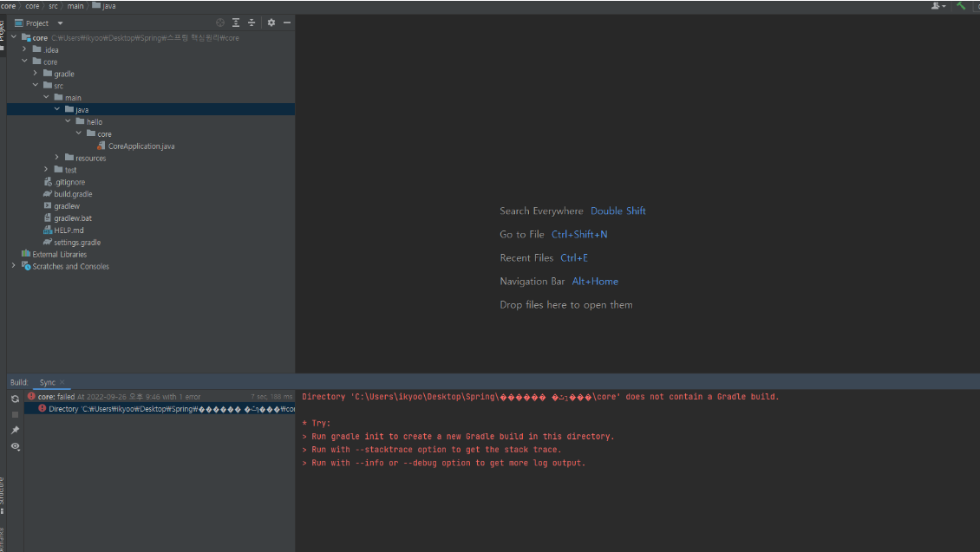Click src breadcrumb in navigation bar
The height and width of the screenshot is (552, 980).
coord(53,5)
